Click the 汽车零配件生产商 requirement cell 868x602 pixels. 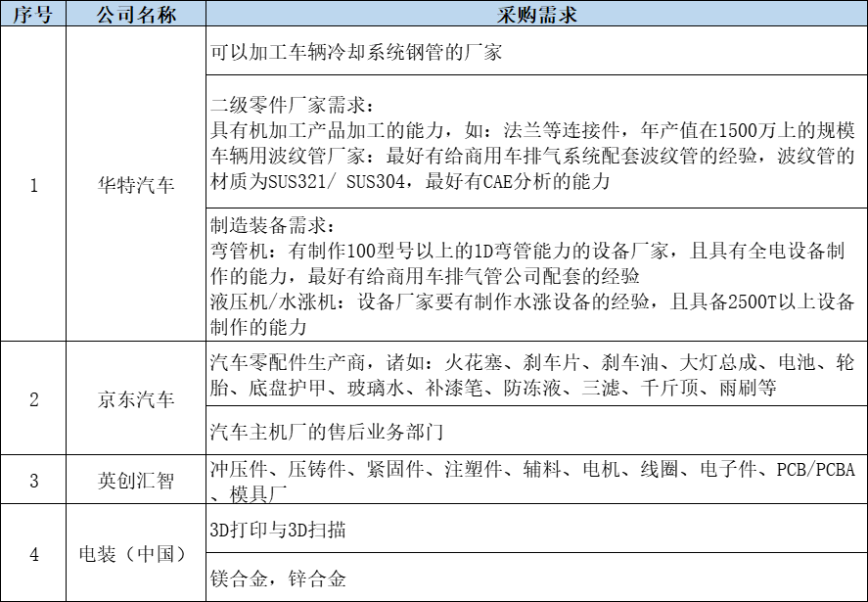pos(536,374)
